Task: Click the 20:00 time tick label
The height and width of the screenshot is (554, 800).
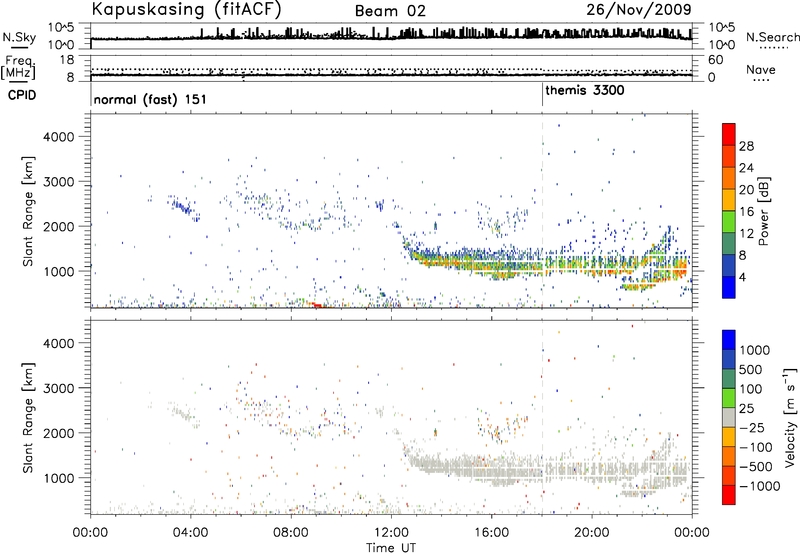Action: [592, 533]
